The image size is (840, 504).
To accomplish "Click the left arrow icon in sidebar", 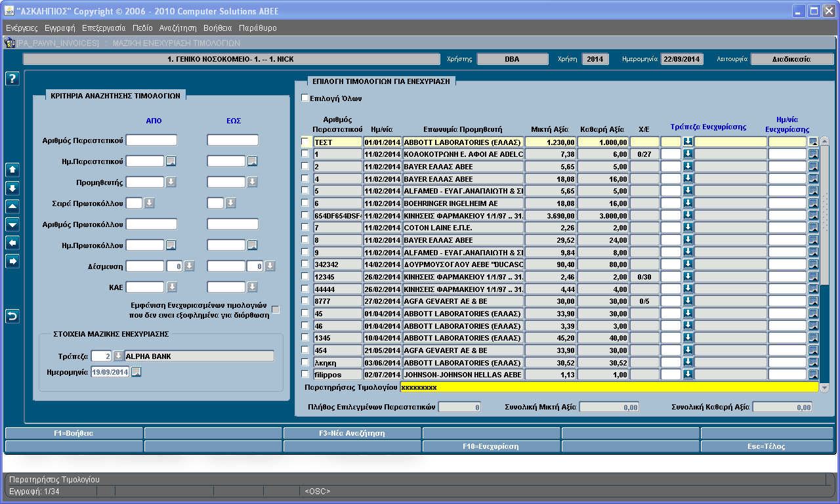I will [x=12, y=243].
